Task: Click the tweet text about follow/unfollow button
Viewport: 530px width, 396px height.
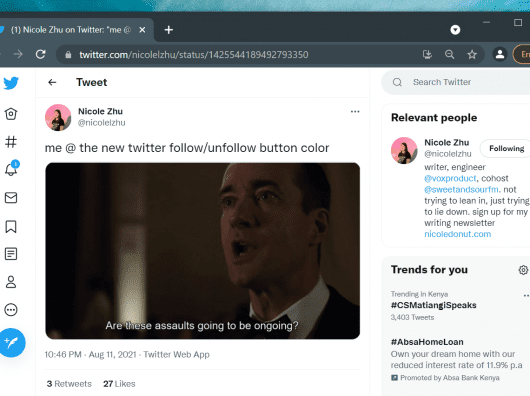Action: (187, 148)
